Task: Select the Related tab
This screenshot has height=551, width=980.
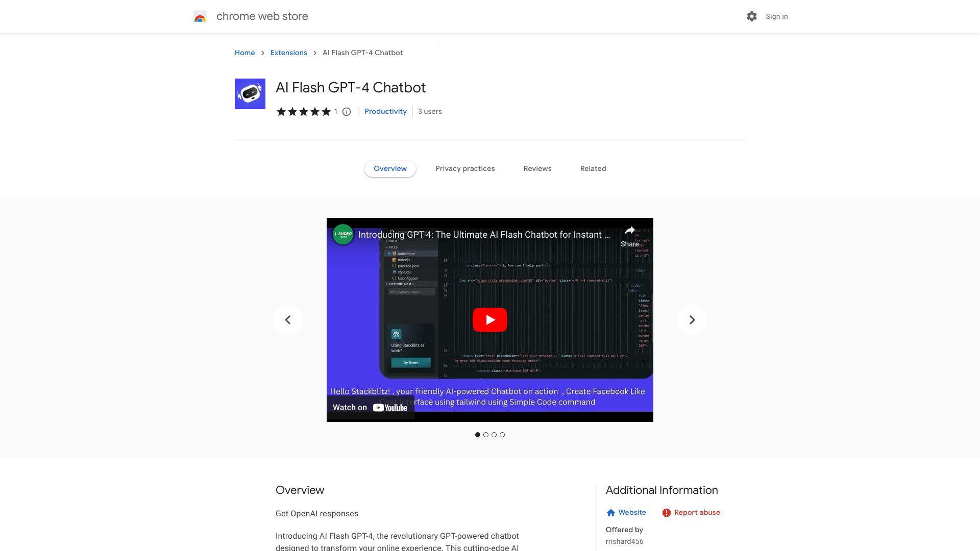Action: tap(593, 168)
